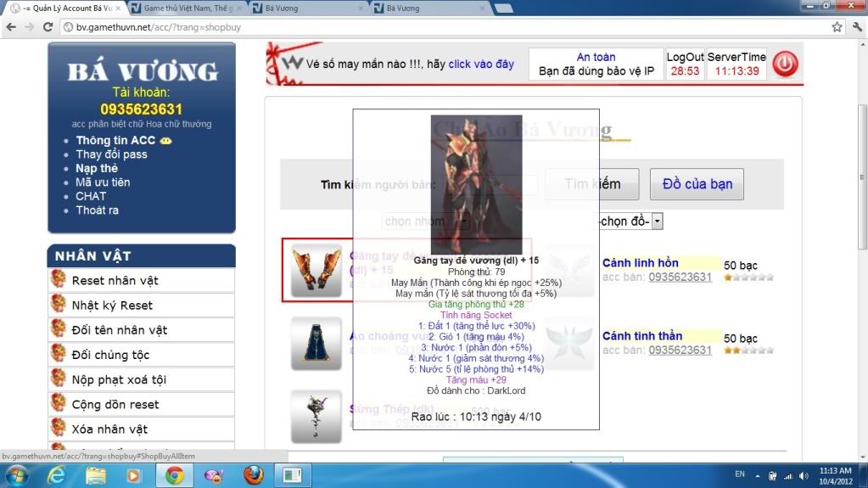
Task: Select Đổi chủng tộc menu item
Action: (141, 355)
